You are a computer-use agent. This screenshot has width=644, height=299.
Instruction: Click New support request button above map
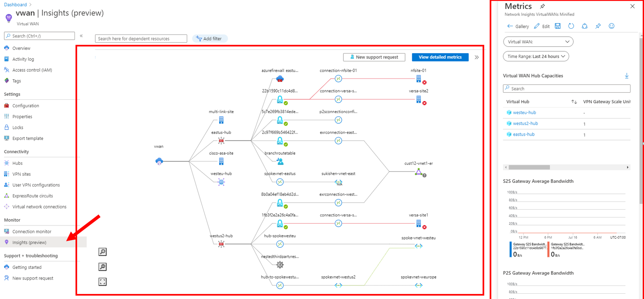click(374, 57)
